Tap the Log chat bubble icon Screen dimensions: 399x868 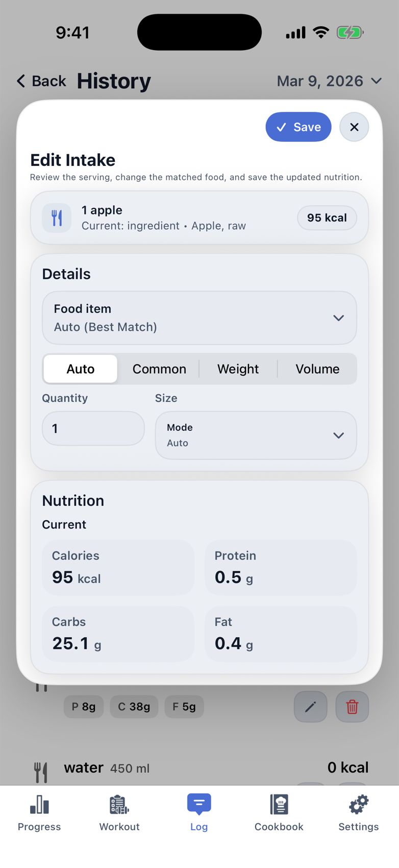(199, 804)
